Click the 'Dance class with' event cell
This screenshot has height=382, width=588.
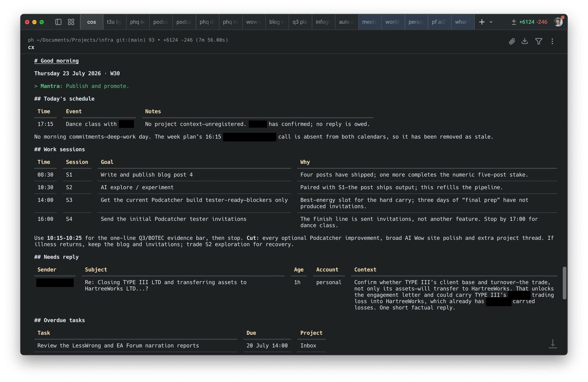coord(91,124)
